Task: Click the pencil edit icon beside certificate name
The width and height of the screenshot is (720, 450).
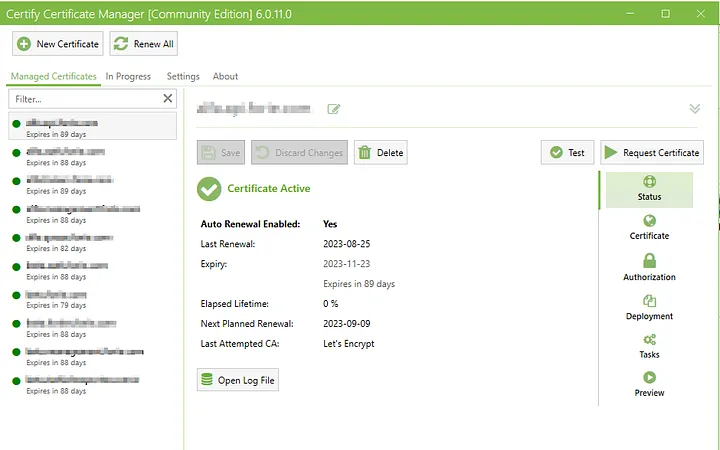Action: point(334,109)
